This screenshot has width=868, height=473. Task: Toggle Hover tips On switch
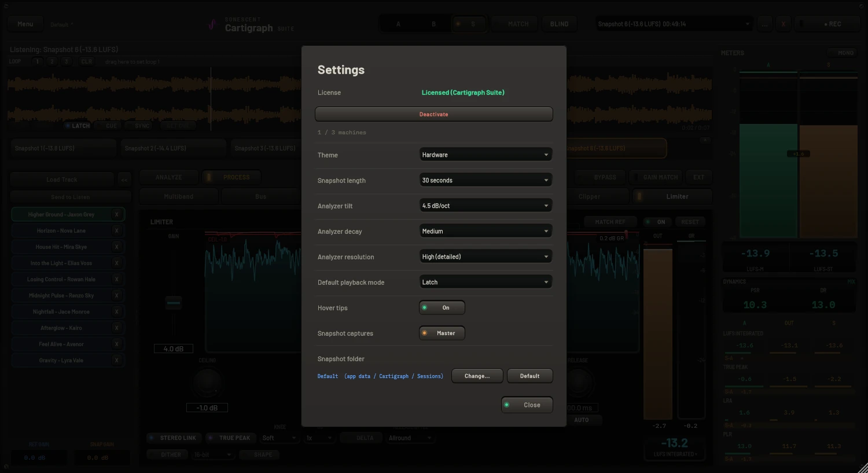pos(442,307)
